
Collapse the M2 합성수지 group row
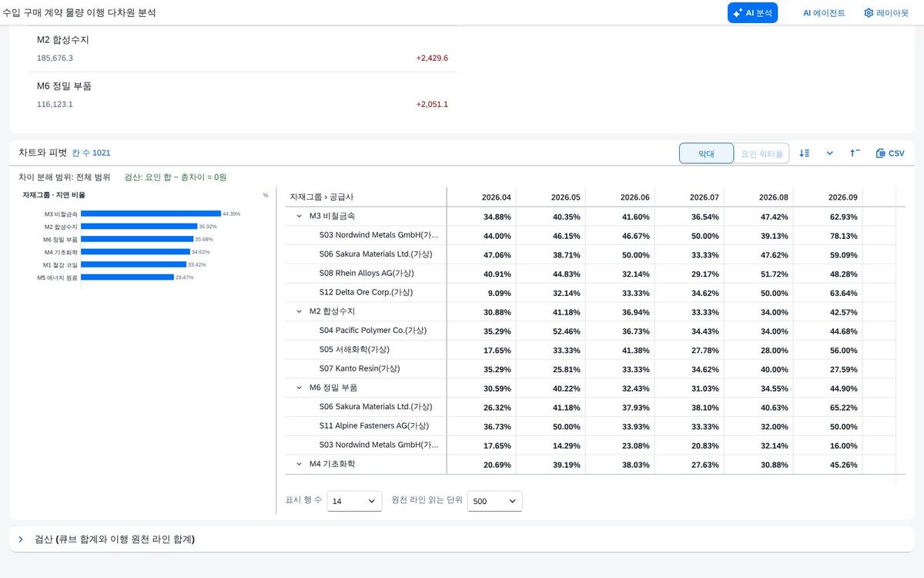coord(300,311)
